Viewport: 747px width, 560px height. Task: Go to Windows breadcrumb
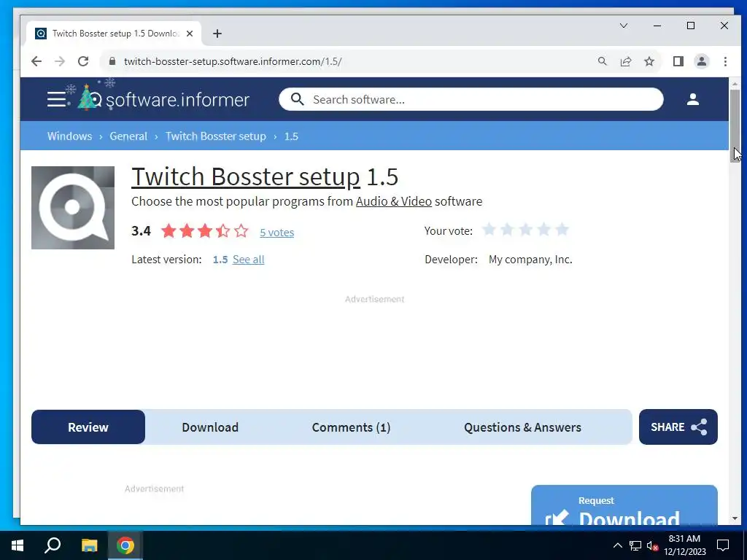[69, 136]
